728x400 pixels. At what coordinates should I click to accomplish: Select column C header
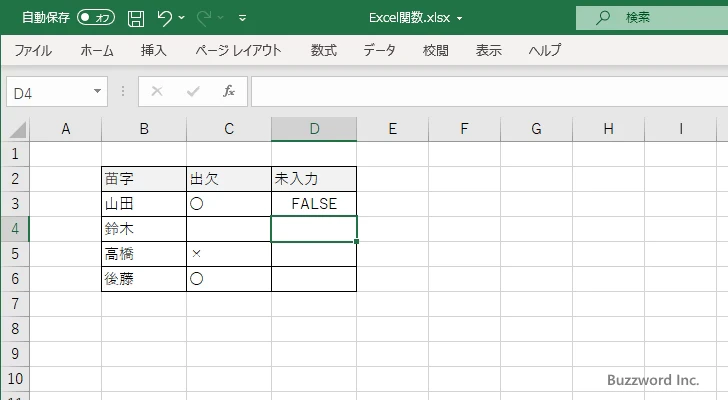pos(229,129)
